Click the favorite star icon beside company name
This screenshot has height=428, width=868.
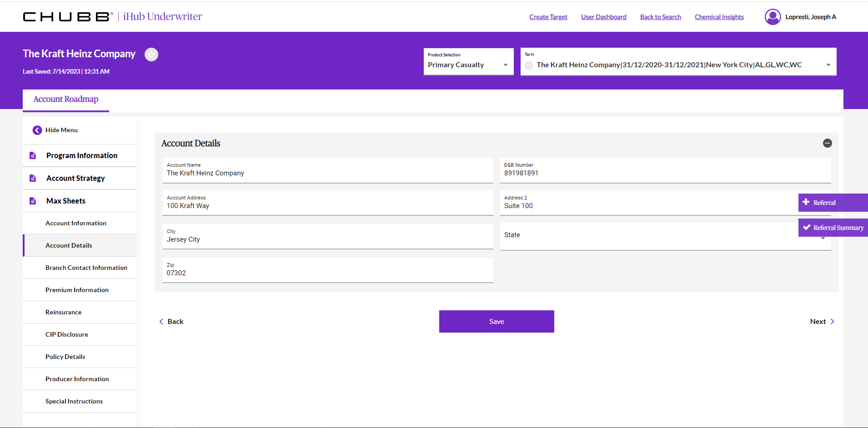151,55
